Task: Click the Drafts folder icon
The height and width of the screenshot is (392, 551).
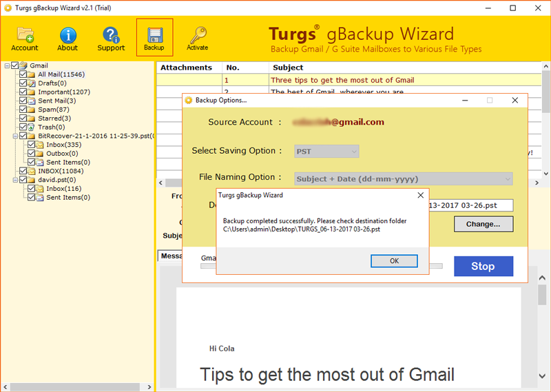Action: coord(31,83)
